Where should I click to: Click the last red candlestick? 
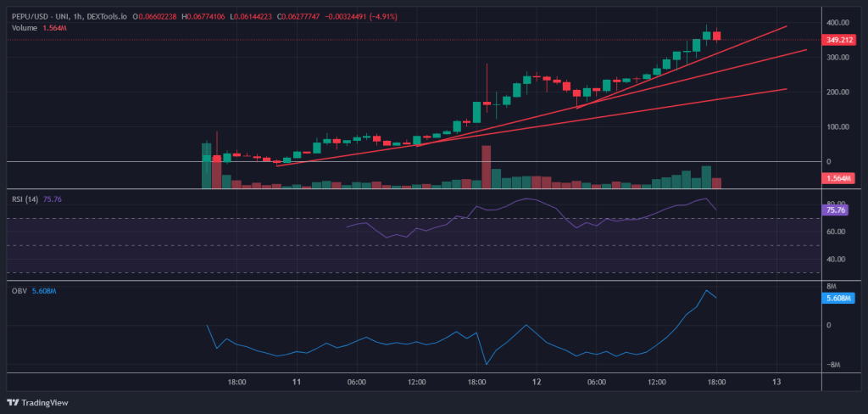pos(716,36)
